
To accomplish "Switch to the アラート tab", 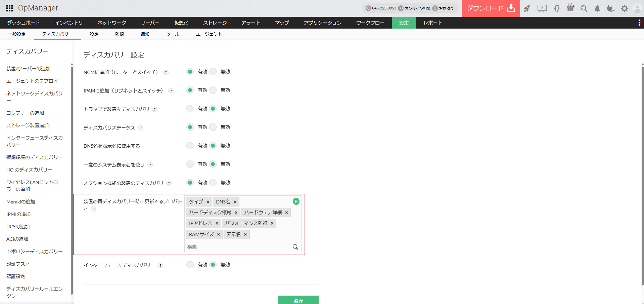I will pyautogui.click(x=251, y=23).
